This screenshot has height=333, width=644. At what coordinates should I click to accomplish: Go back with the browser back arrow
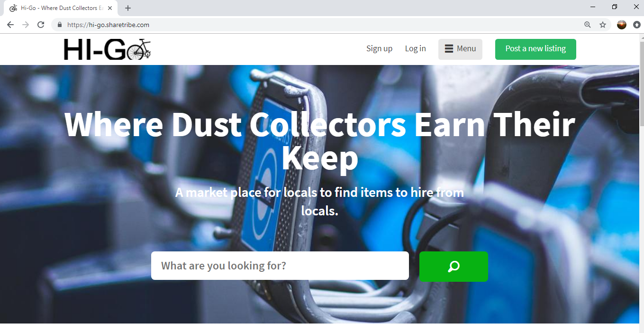[10, 25]
